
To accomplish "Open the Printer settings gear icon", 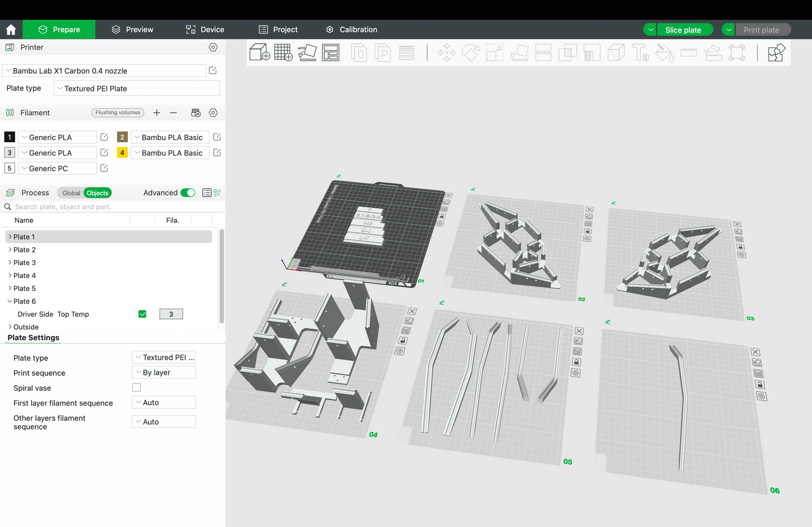I will click(213, 47).
